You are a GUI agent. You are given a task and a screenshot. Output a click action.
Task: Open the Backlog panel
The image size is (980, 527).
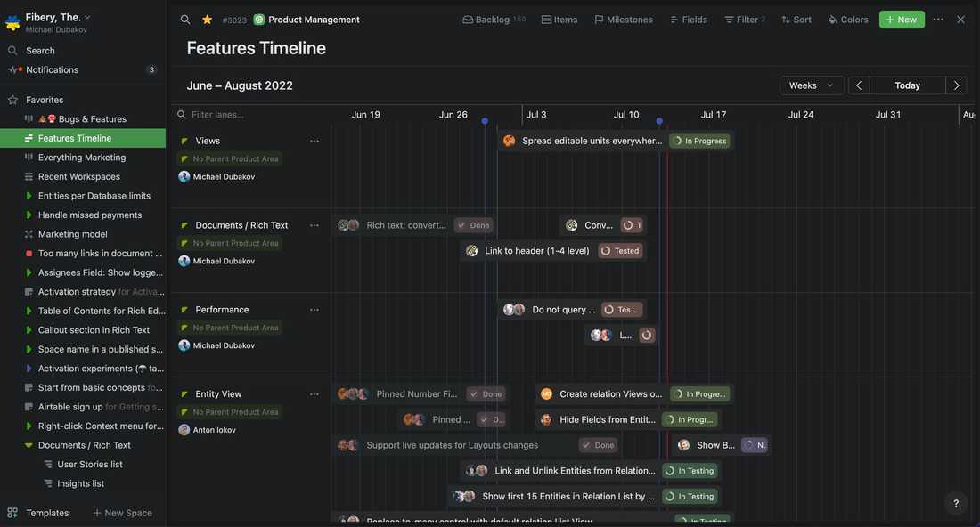[494, 20]
